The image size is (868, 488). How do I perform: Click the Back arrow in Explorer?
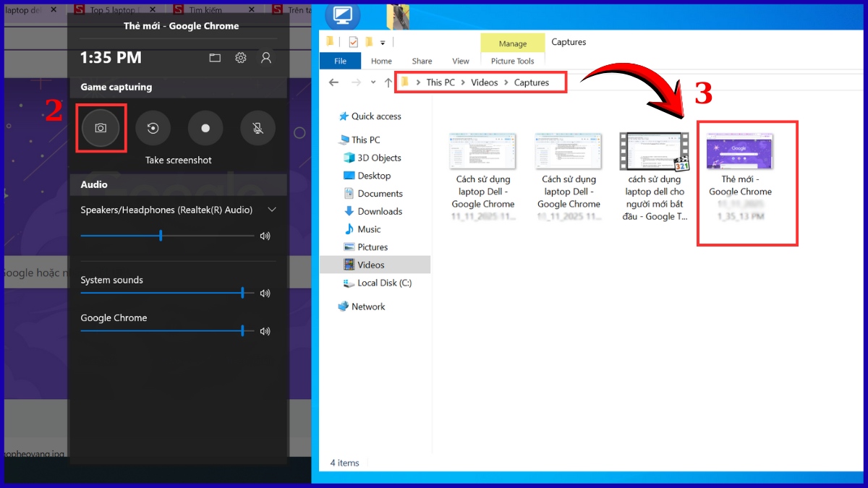pyautogui.click(x=333, y=82)
